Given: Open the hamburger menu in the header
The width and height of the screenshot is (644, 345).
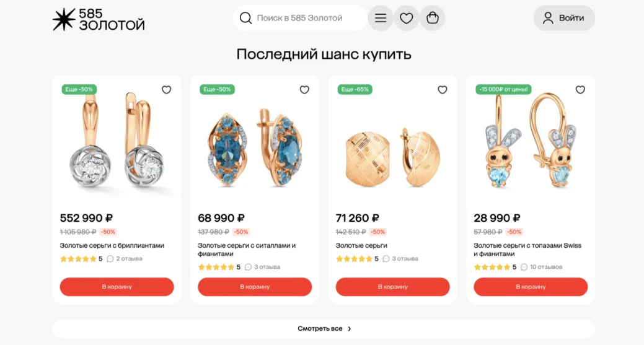Looking at the screenshot, I should click(x=381, y=18).
